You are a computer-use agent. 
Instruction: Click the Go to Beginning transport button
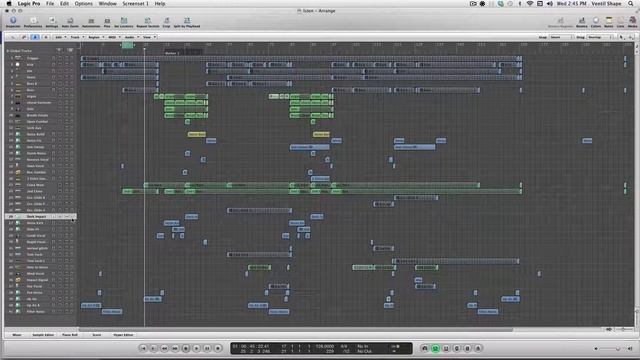(143, 348)
